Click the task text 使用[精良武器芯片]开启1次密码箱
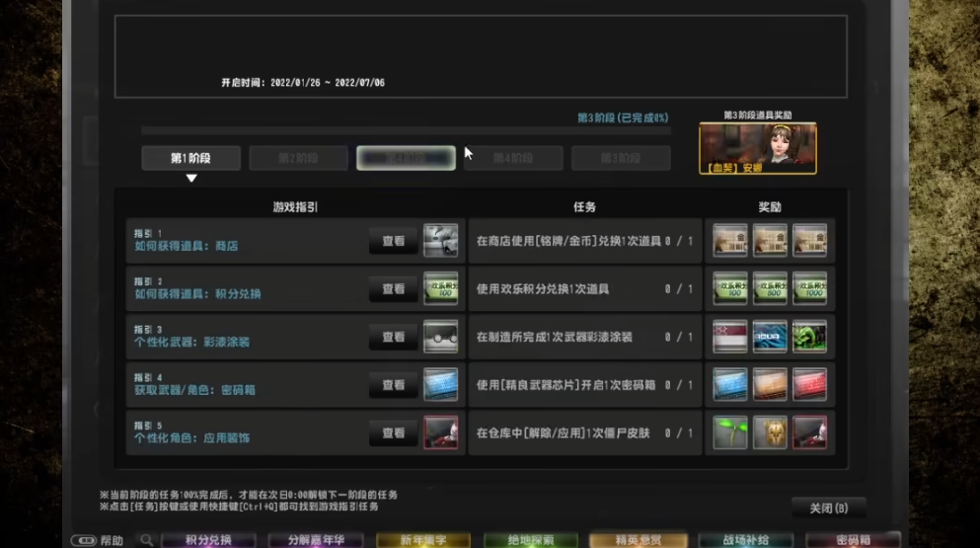This screenshot has height=548, width=980. point(565,385)
